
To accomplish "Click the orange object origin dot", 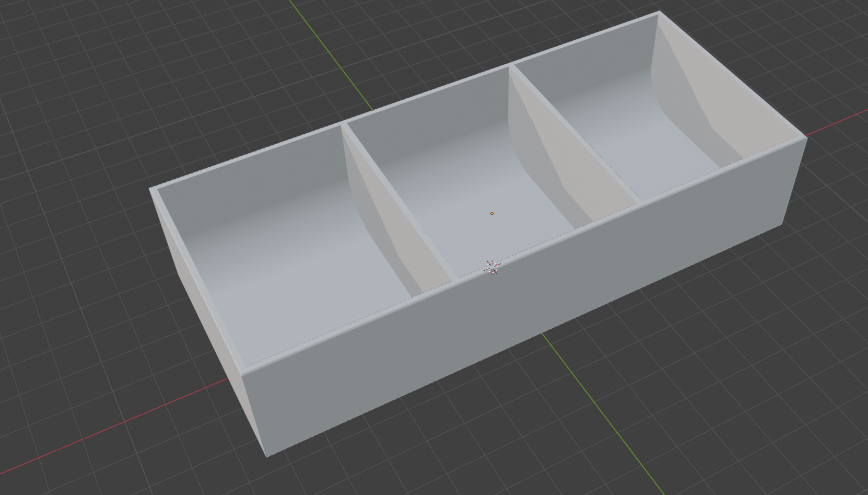I will coord(492,213).
